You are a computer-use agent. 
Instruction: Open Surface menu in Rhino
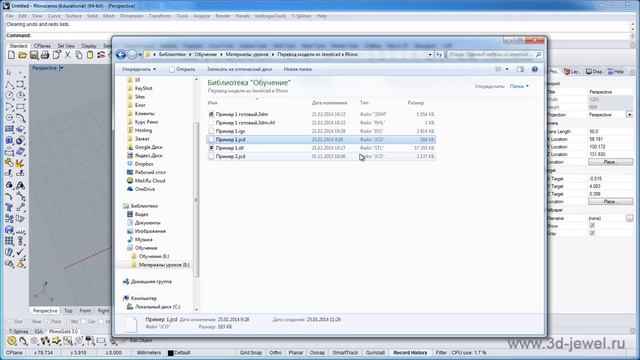[73, 16]
